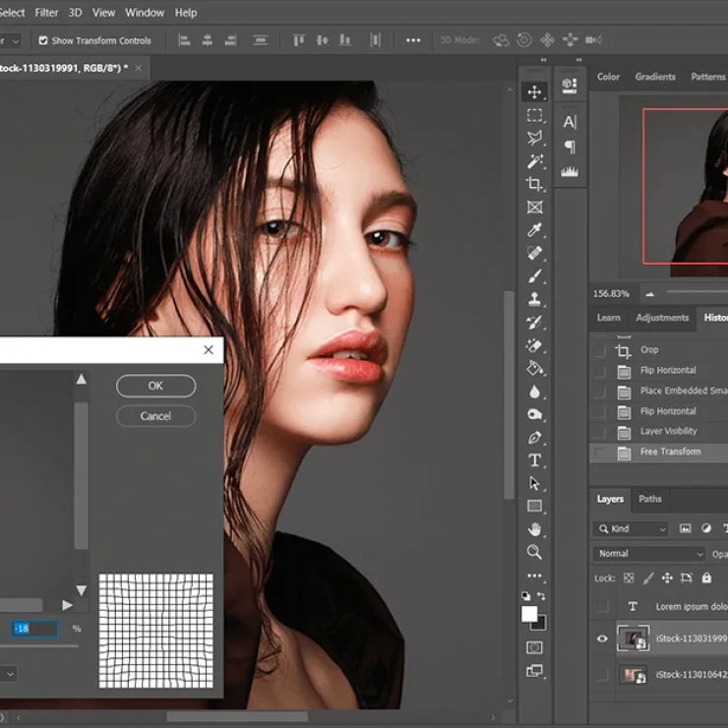This screenshot has height=728, width=728.
Task: Select the Crop tool in toolbar
Action: pyautogui.click(x=534, y=184)
